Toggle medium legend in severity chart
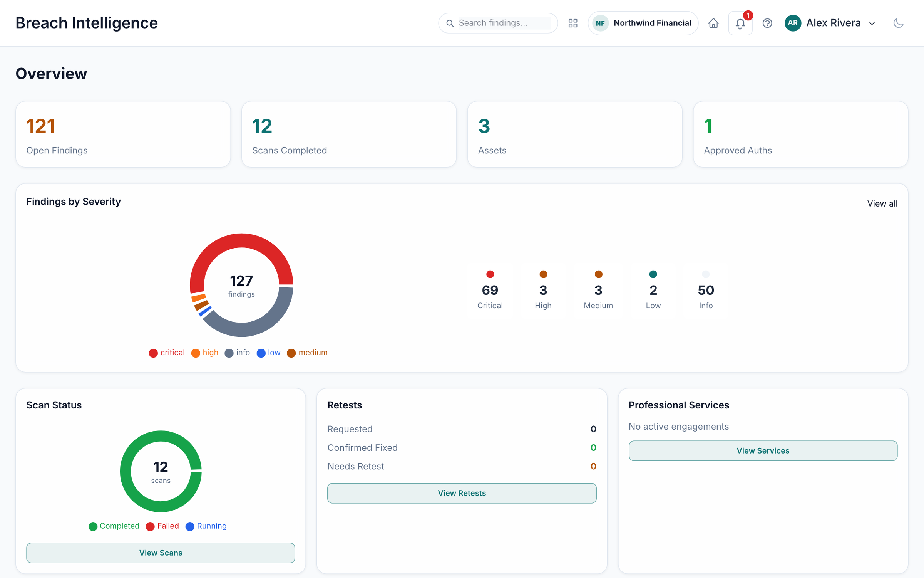 click(307, 353)
